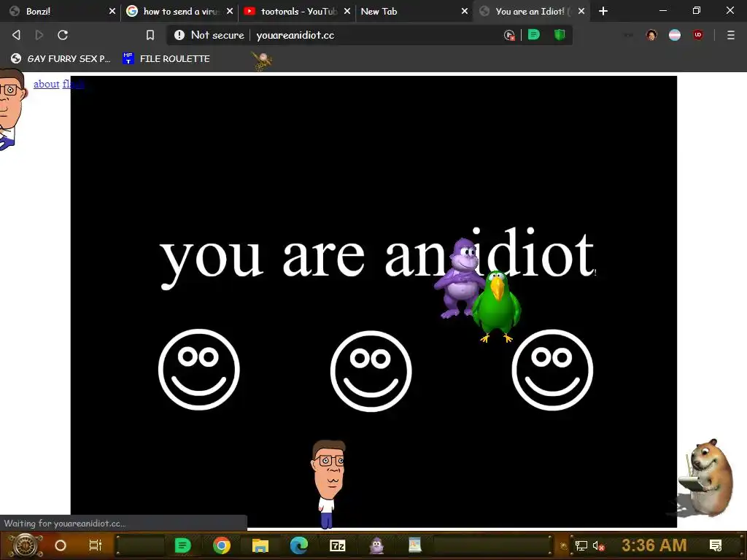Close the New Tab tab
This screenshot has height=560, width=747.
click(465, 11)
